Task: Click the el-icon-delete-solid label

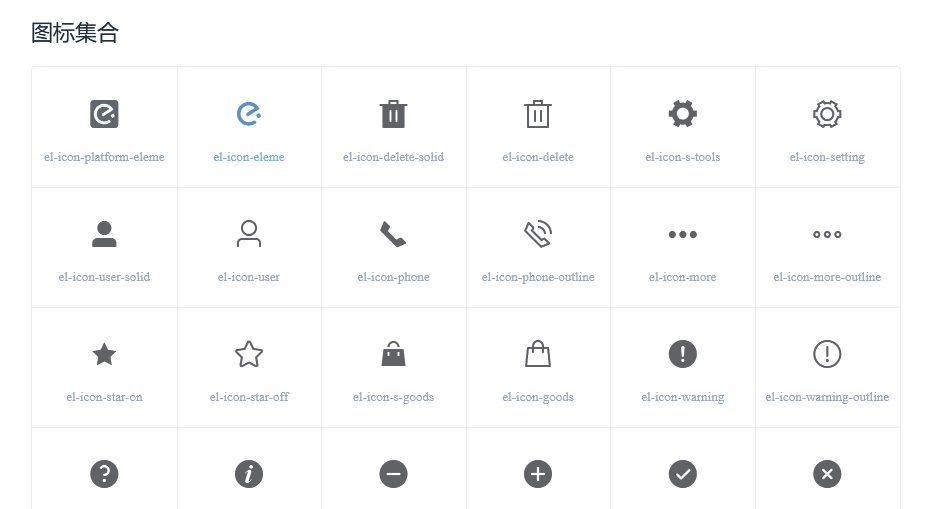Action: click(393, 157)
